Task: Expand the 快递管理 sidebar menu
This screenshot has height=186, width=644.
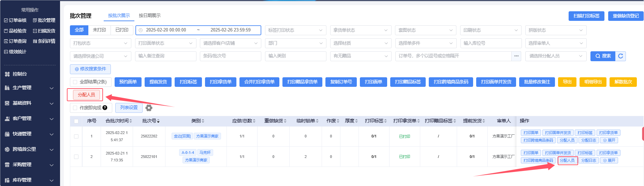Action: [29, 134]
